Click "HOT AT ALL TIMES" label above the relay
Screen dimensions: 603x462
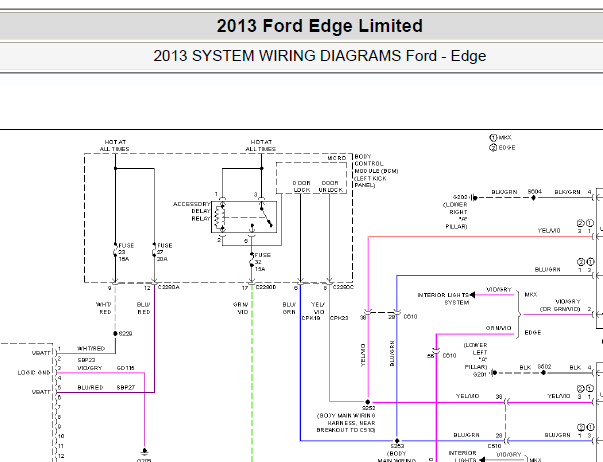(261, 145)
